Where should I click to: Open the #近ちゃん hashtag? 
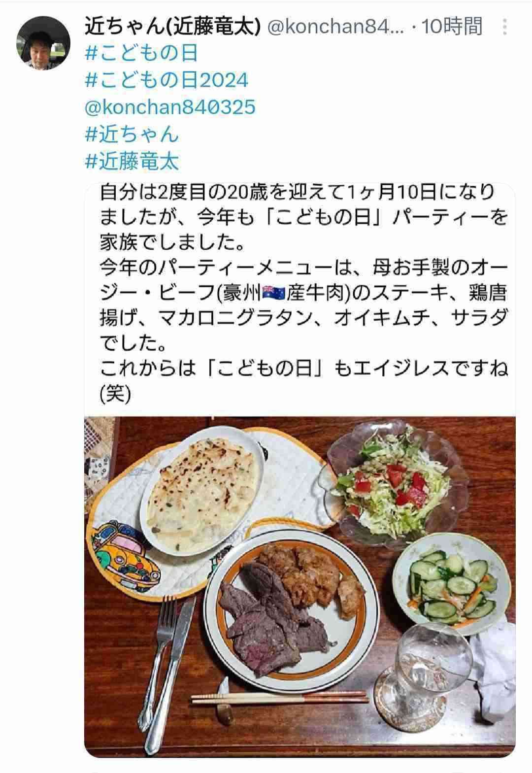pos(132,134)
